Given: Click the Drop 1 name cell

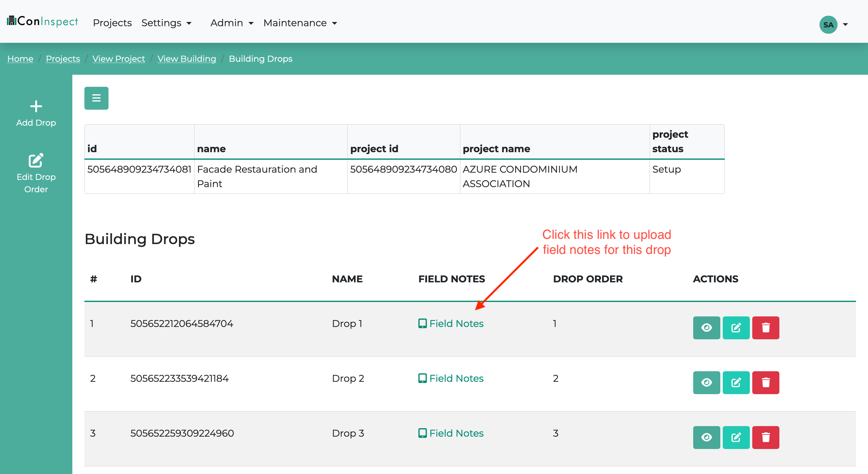Looking at the screenshot, I should point(347,323).
